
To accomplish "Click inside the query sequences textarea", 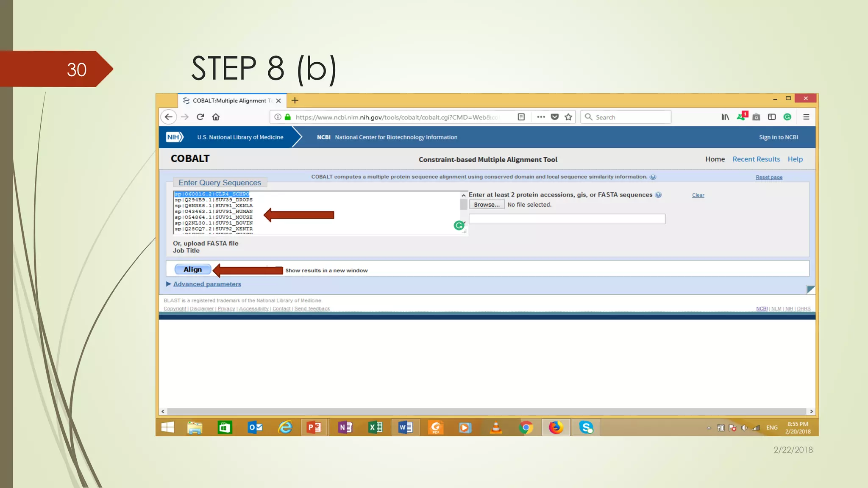I will [317, 212].
